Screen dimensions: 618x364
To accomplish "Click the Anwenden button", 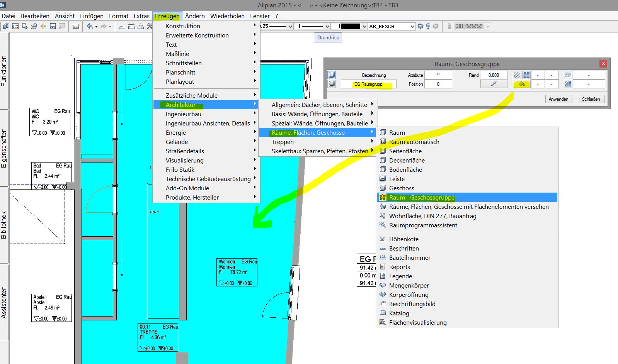I will (x=558, y=99).
